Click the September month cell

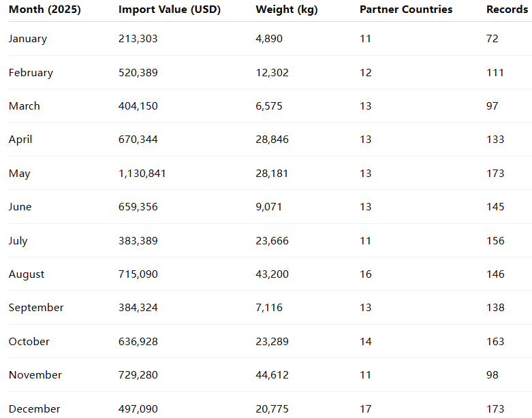[36, 308]
